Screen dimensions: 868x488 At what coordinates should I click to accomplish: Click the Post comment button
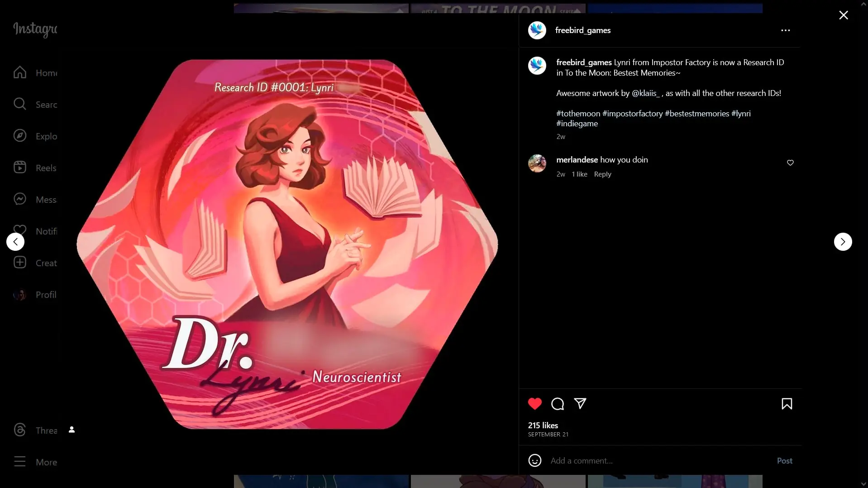(784, 460)
